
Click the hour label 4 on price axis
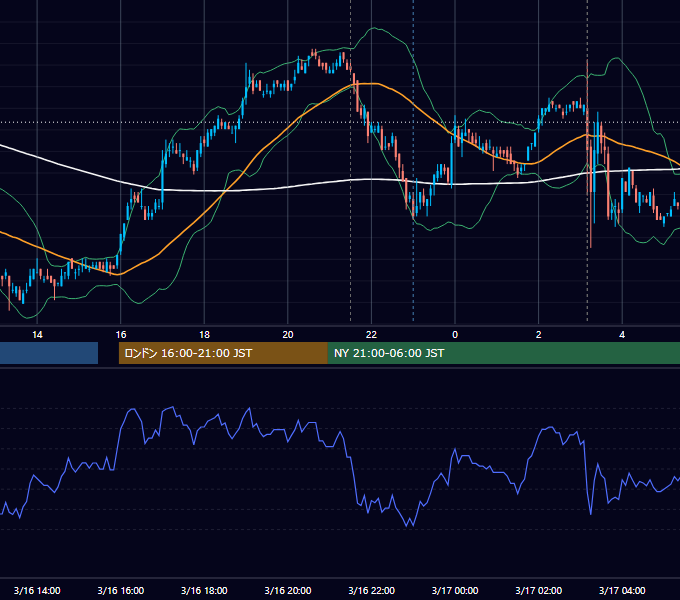(x=622, y=335)
